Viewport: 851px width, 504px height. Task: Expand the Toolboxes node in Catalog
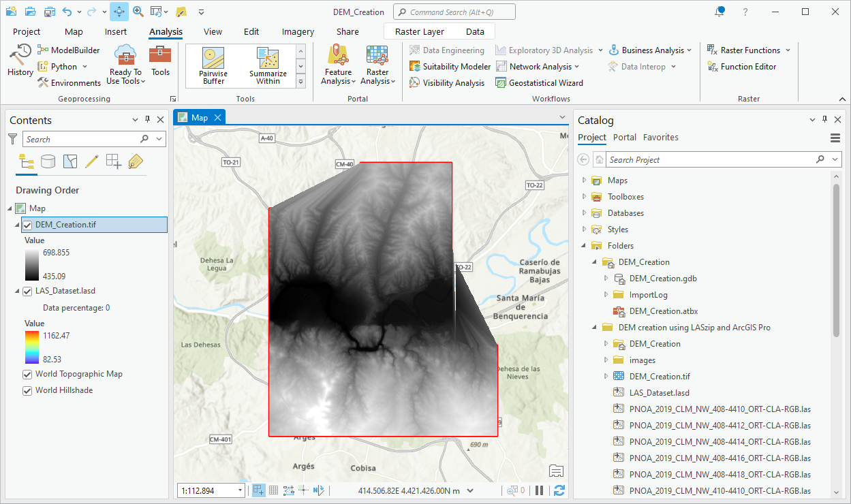[584, 197]
